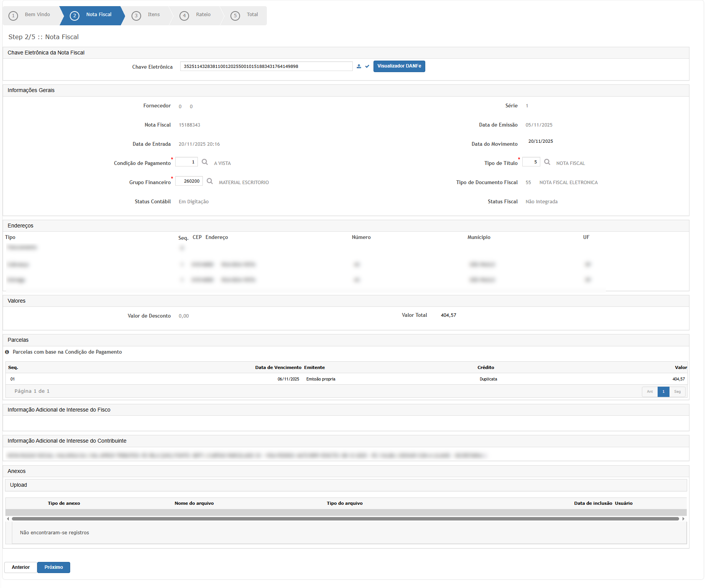Click the info icon beside Parcelas note
Viewport: 709px width, 588px height.
(7, 352)
